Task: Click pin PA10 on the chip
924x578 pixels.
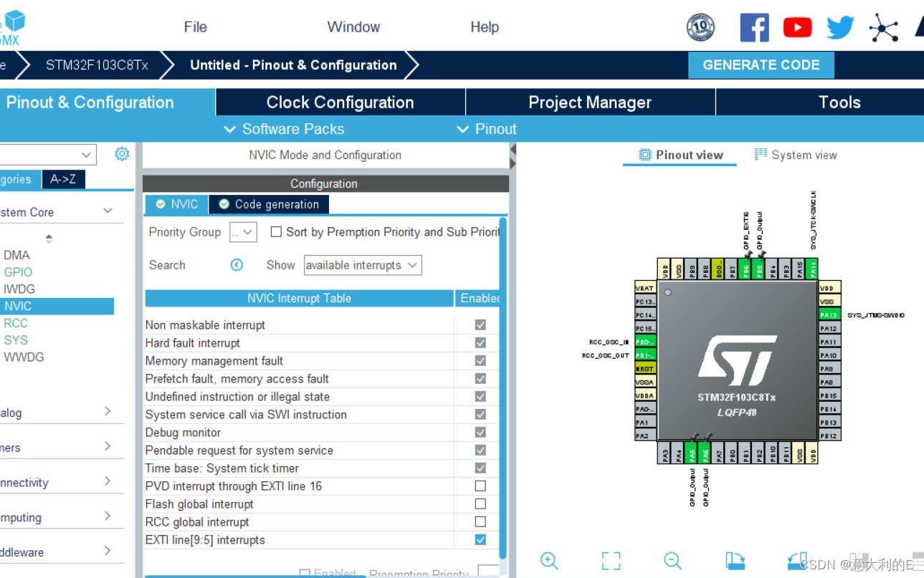Action: pyautogui.click(x=829, y=355)
